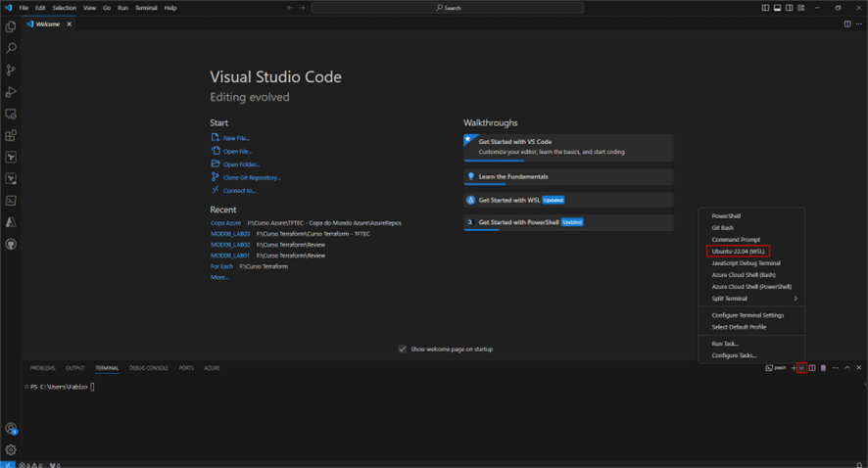Open the HashiCorp Terraform view
Image resolution: width=868 pixels, height=468 pixels.
coord(11,157)
